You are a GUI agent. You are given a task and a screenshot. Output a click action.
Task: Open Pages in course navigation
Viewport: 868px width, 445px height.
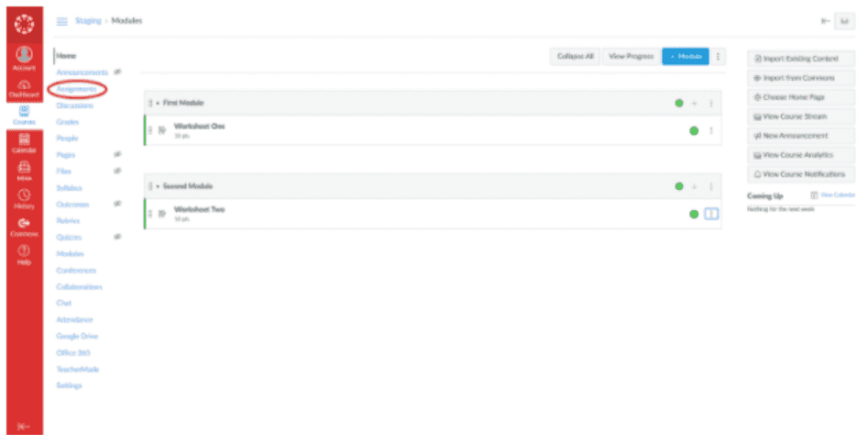point(65,155)
